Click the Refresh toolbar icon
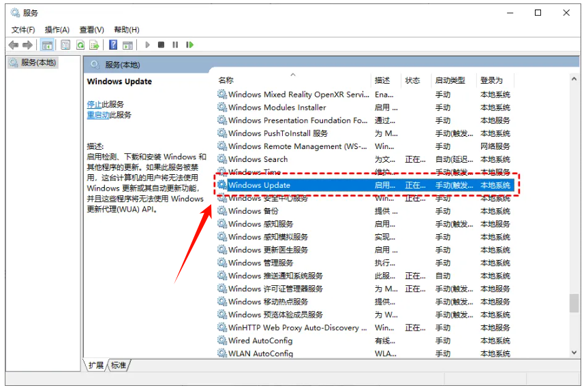586x392 pixels. point(80,45)
